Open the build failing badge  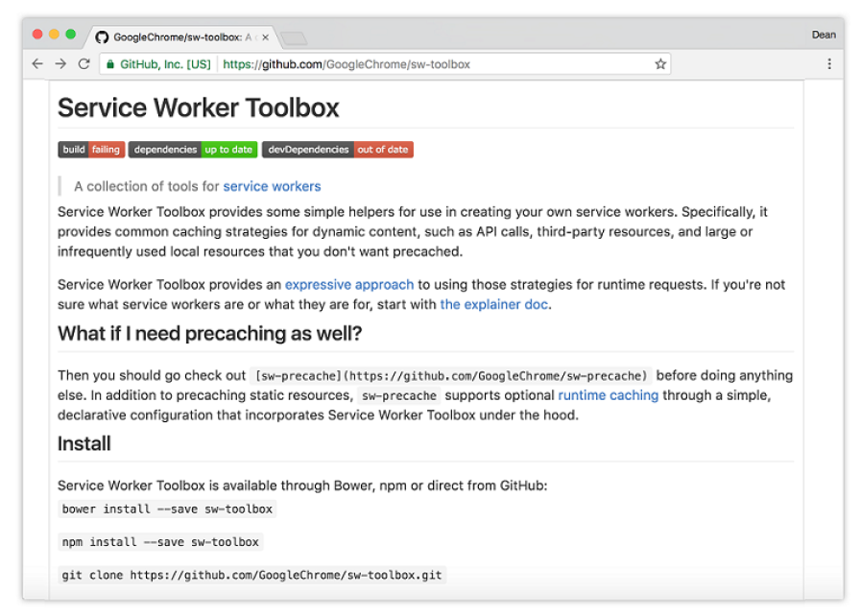coord(92,150)
